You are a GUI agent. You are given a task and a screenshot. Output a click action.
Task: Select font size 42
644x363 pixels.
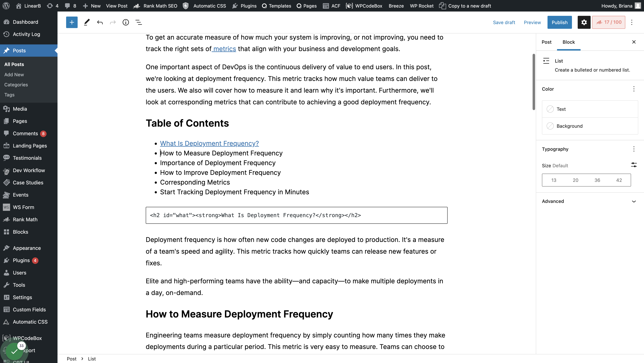[619, 180]
